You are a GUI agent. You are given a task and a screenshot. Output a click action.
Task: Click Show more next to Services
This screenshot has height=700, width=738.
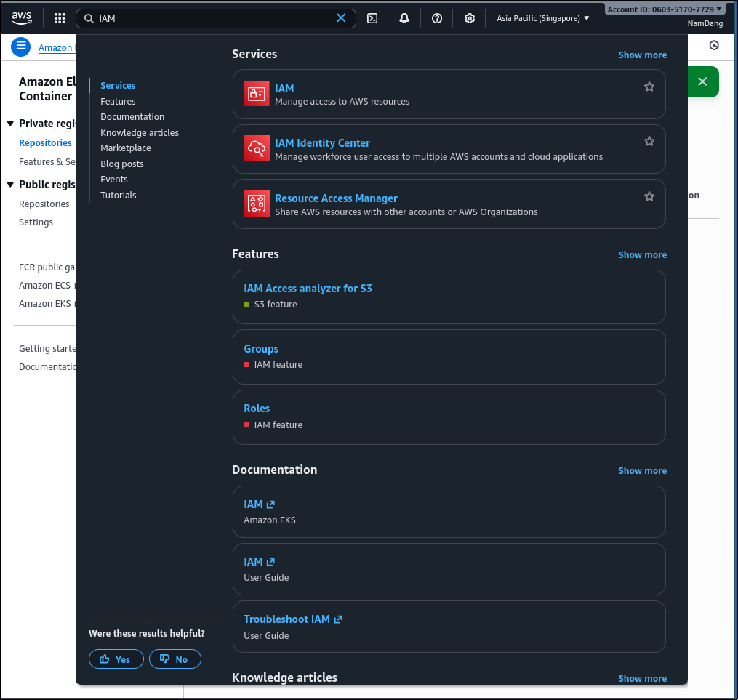pyautogui.click(x=642, y=55)
